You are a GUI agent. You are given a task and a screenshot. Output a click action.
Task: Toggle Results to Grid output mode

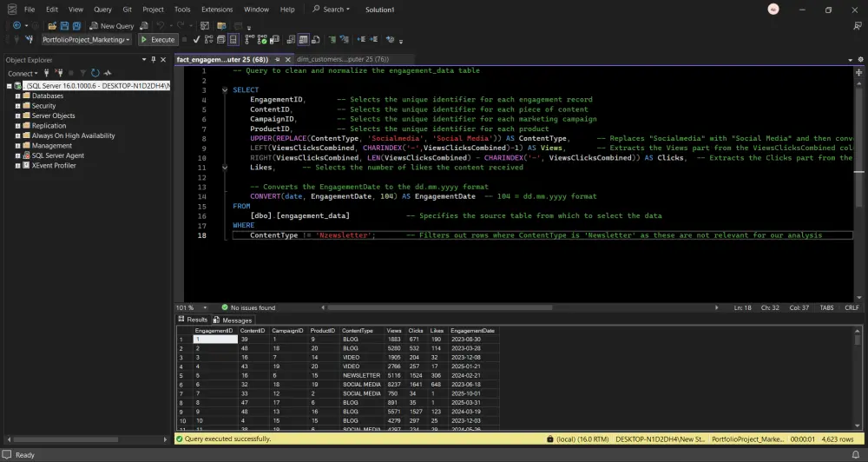[x=303, y=40]
